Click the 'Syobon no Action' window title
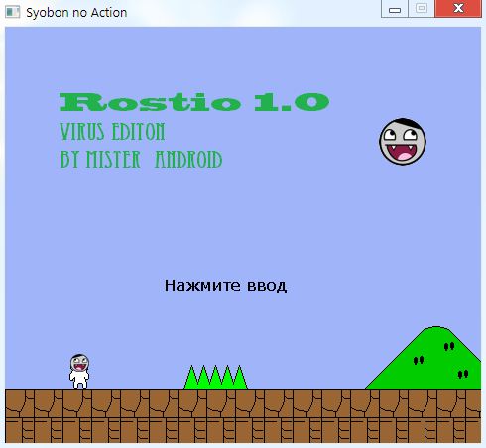 76,13
